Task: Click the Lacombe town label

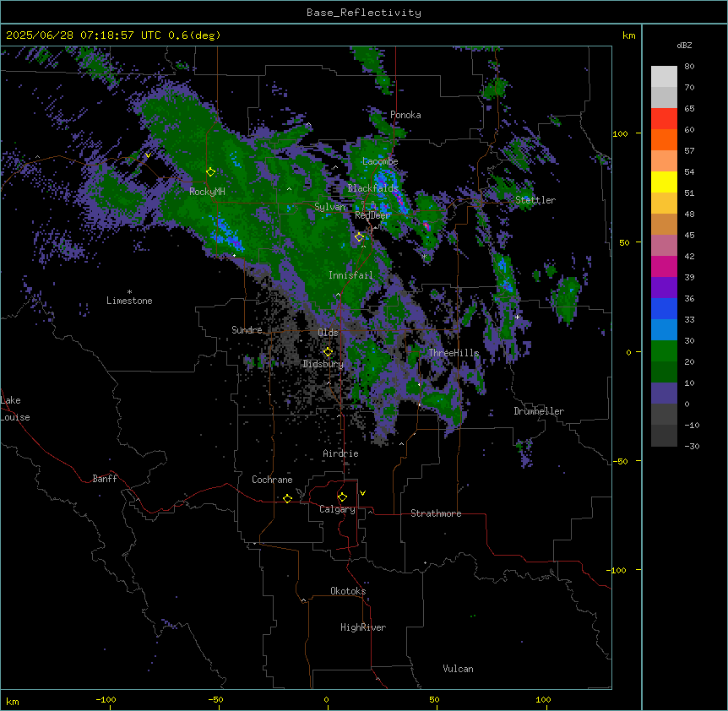Action: (x=380, y=161)
